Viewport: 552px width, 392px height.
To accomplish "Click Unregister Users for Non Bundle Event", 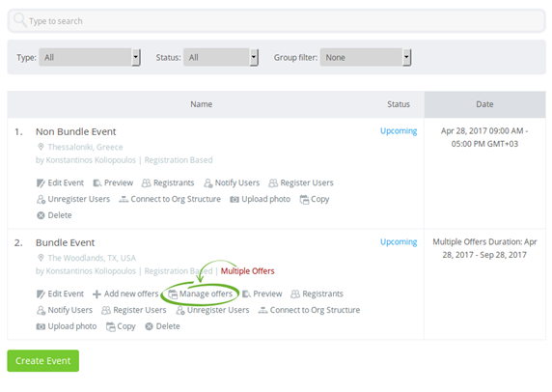I will (73, 199).
